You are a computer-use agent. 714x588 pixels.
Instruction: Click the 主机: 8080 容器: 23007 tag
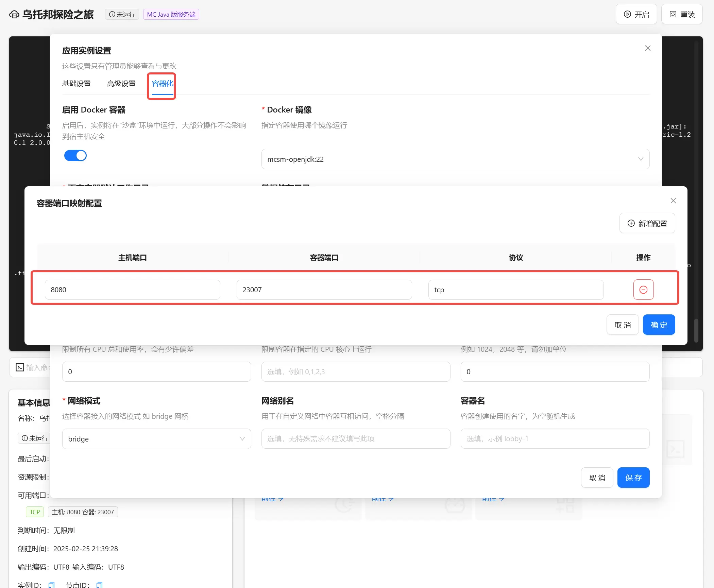pos(83,512)
